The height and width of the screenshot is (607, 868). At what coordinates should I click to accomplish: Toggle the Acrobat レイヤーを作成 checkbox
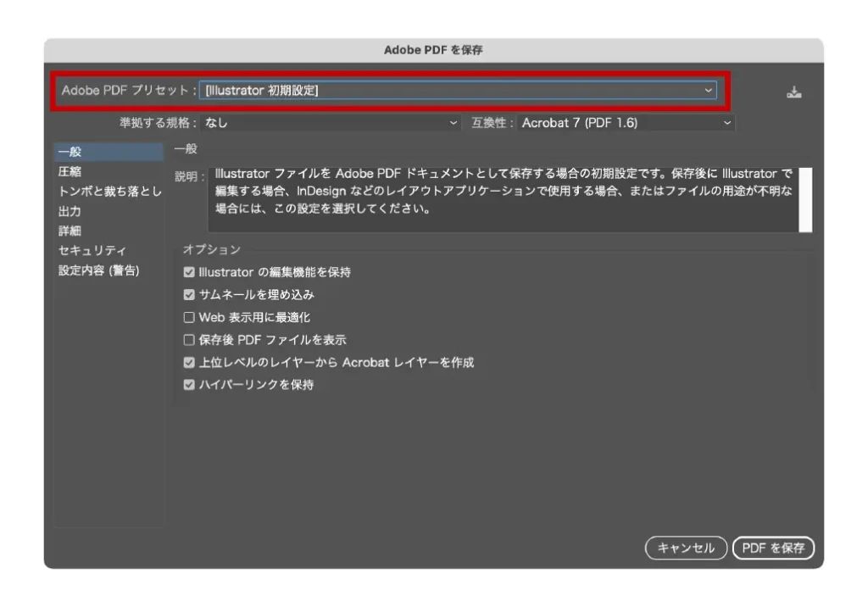click(189, 363)
